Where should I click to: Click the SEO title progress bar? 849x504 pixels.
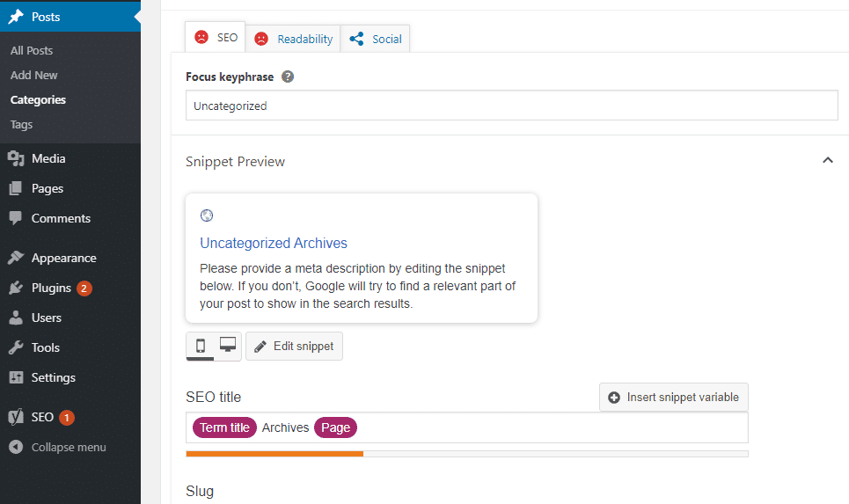click(x=466, y=454)
